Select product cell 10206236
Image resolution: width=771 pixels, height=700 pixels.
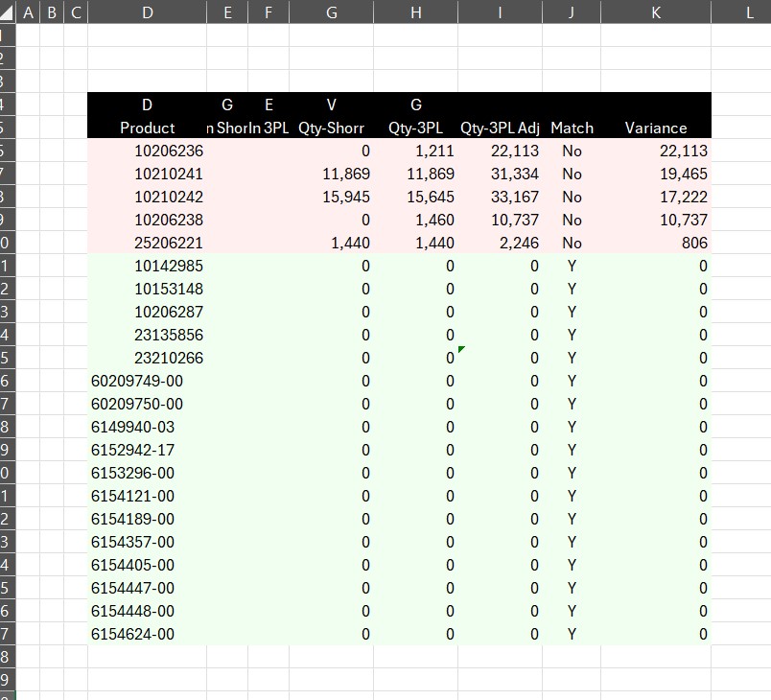click(x=169, y=151)
